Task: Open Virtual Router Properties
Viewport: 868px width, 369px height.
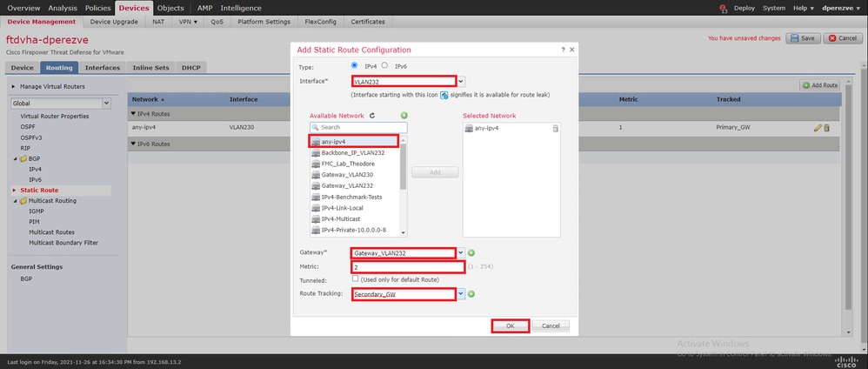Action: pos(54,117)
